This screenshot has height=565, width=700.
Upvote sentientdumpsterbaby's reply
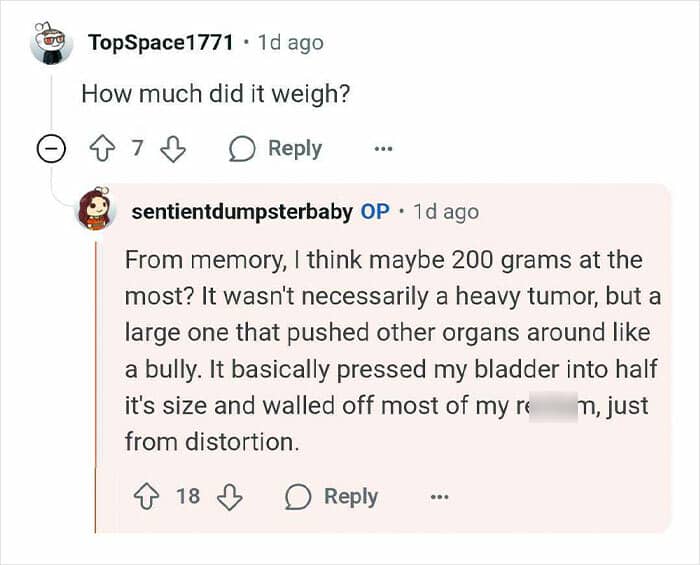(147, 497)
